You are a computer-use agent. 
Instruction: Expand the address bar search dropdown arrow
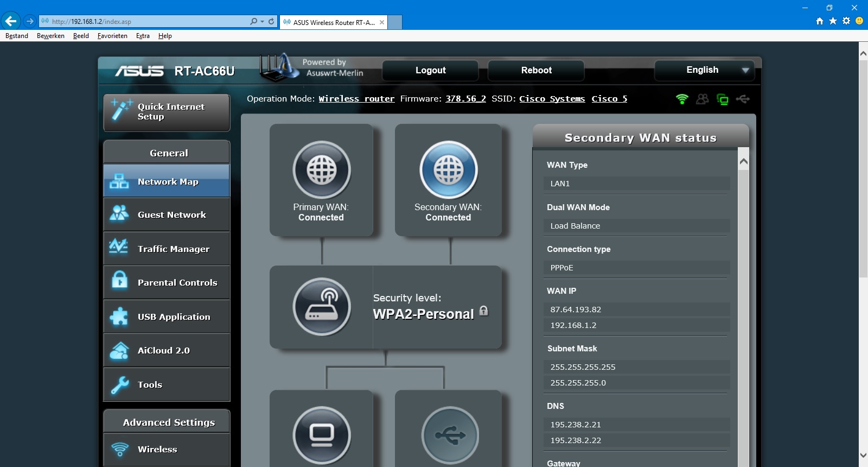(262, 22)
